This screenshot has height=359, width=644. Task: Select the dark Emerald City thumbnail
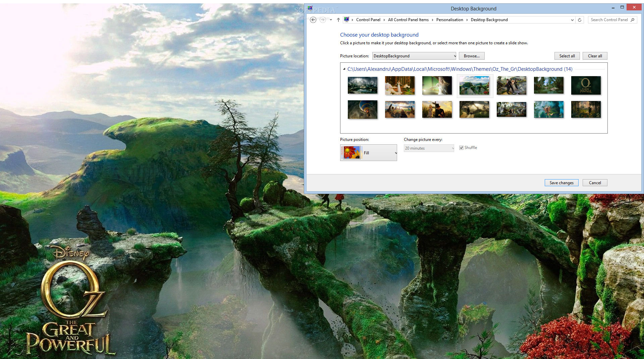pyautogui.click(x=363, y=85)
